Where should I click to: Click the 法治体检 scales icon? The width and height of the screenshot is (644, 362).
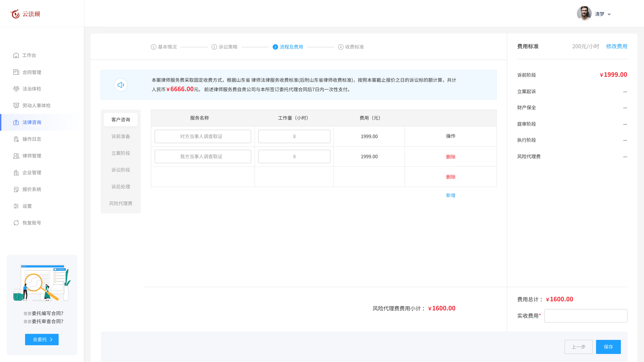point(16,89)
